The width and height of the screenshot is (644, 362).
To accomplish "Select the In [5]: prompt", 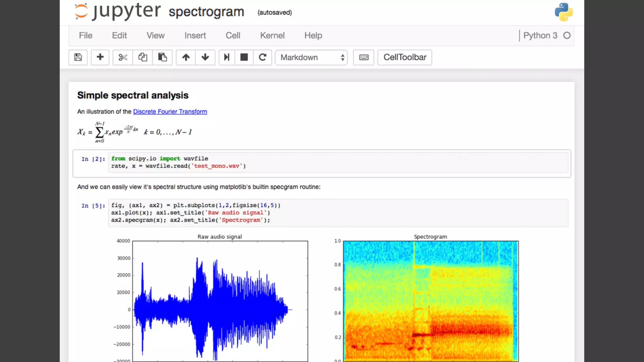I will (93, 206).
